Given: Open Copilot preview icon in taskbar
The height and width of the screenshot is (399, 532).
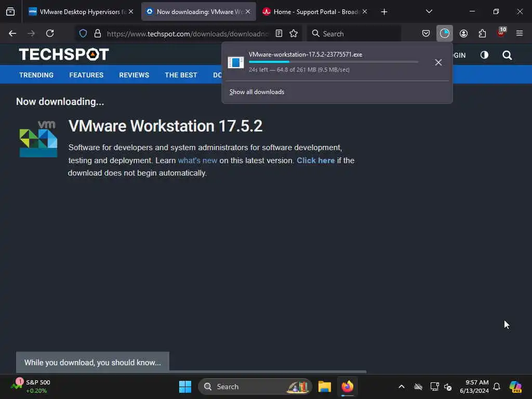Looking at the screenshot, I should 516,387.
